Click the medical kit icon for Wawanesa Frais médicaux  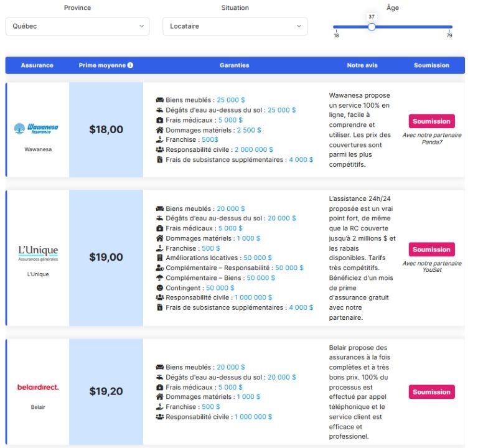(160, 120)
